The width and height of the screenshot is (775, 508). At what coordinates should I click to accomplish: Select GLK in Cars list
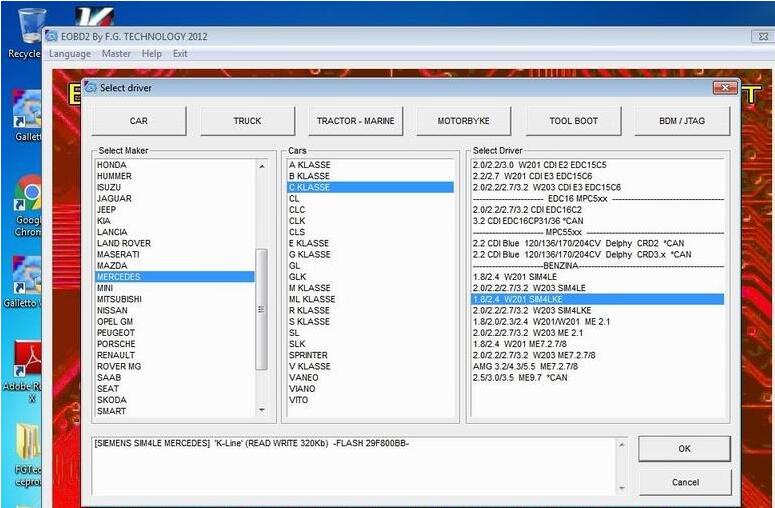370,277
